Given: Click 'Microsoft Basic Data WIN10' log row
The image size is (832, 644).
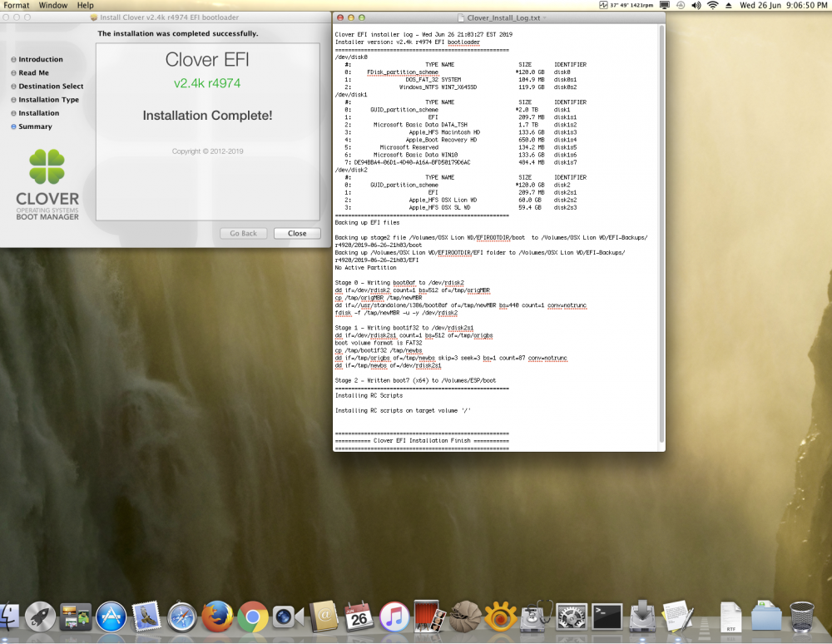Looking at the screenshot, I should (461, 155).
